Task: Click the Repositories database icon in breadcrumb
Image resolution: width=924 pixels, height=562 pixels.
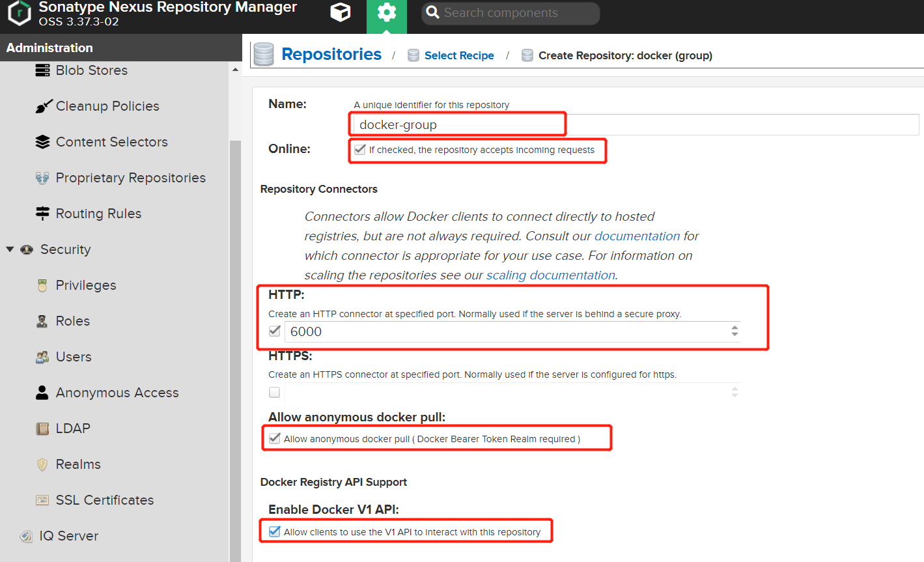Action: coord(264,54)
